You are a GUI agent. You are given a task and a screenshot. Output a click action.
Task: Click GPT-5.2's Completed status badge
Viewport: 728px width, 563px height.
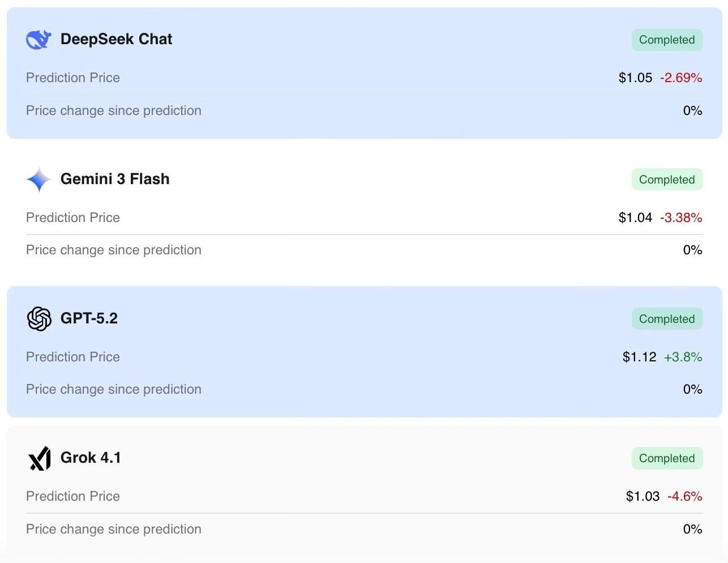coord(667,319)
